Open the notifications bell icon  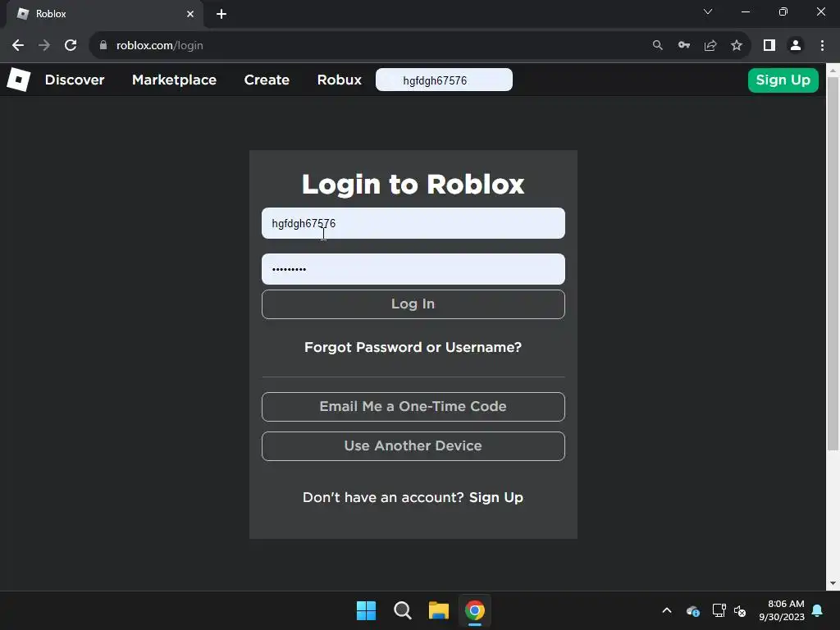818,610
